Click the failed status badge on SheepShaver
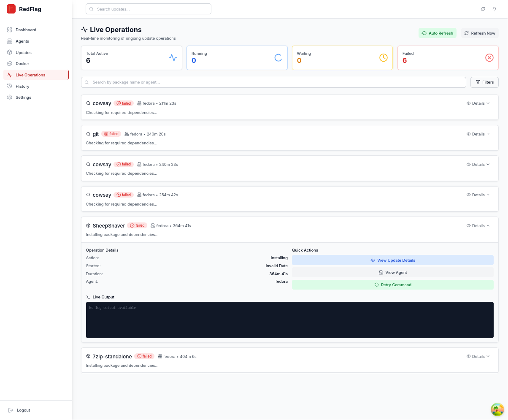The width and height of the screenshot is (508, 420). point(137,225)
